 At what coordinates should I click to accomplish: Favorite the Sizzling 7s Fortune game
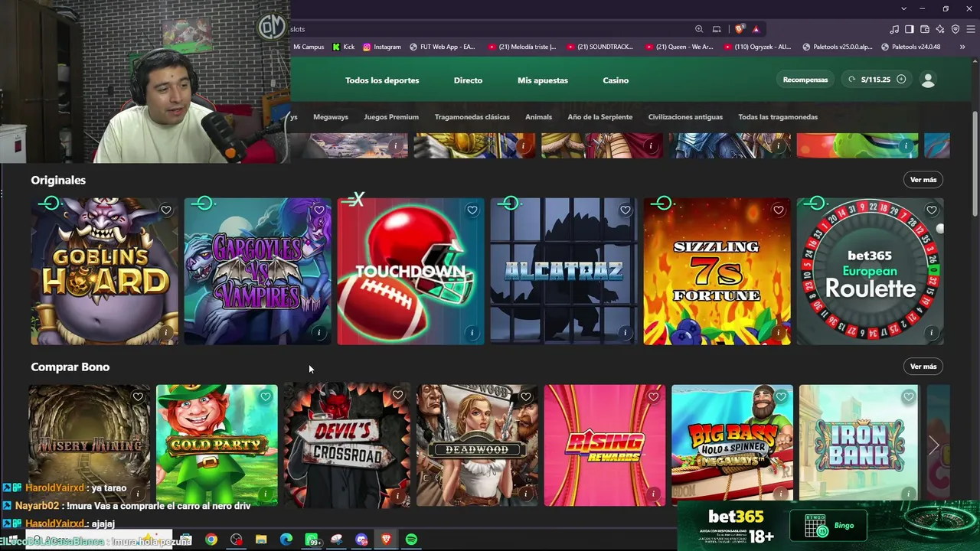[779, 210]
